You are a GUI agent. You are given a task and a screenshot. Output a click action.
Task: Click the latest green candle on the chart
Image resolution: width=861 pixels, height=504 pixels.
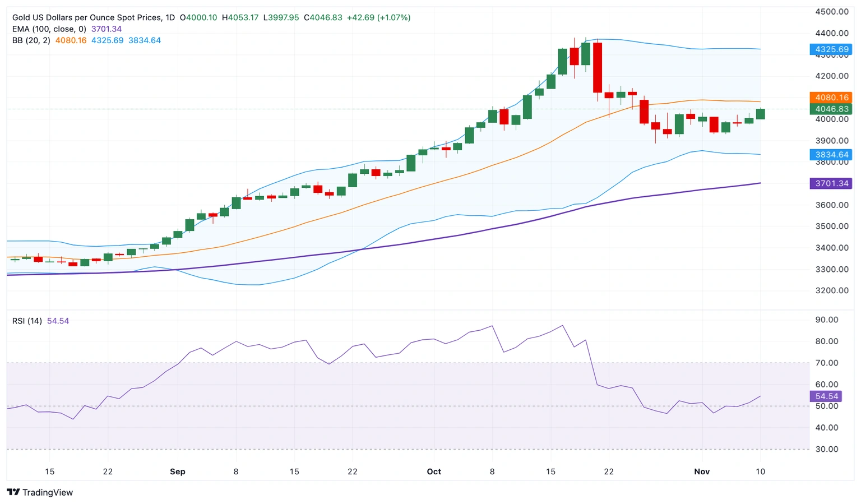point(760,114)
